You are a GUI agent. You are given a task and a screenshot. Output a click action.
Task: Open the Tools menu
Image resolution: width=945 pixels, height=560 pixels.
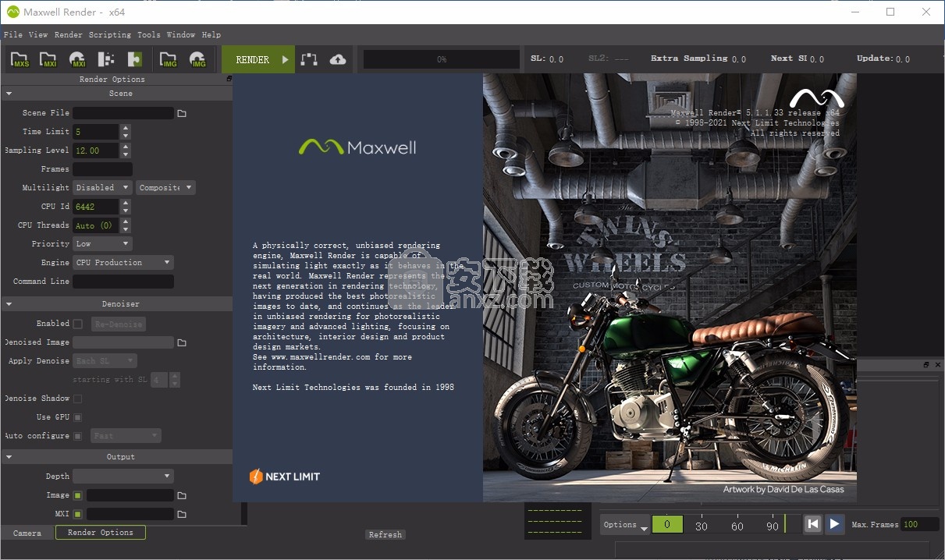click(x=149, y=35)
